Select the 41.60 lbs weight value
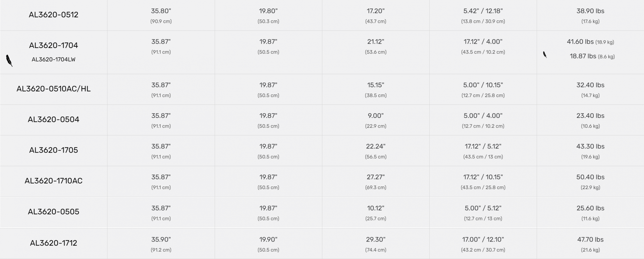Screen dimensions: 644x259 click(x=580, y=42)
